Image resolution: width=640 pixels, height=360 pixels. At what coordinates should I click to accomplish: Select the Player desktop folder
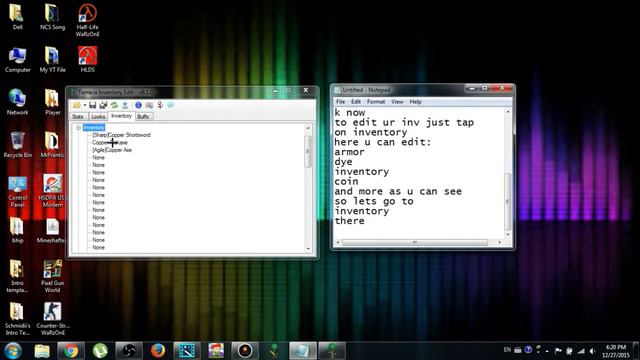[52, 102]
